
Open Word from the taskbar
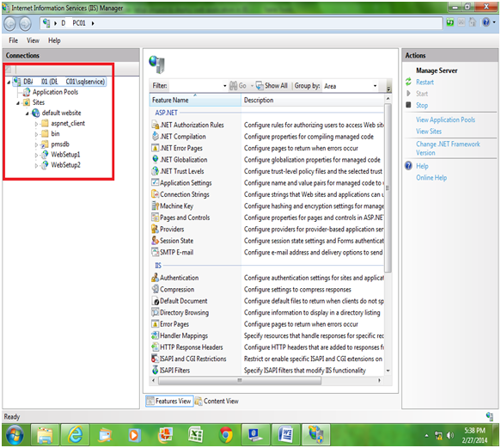pyautogui.click(x=285, y=435)
